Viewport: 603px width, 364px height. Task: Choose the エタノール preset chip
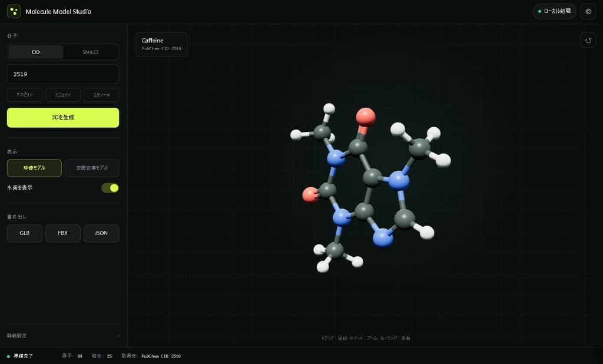tap(101, 95)
